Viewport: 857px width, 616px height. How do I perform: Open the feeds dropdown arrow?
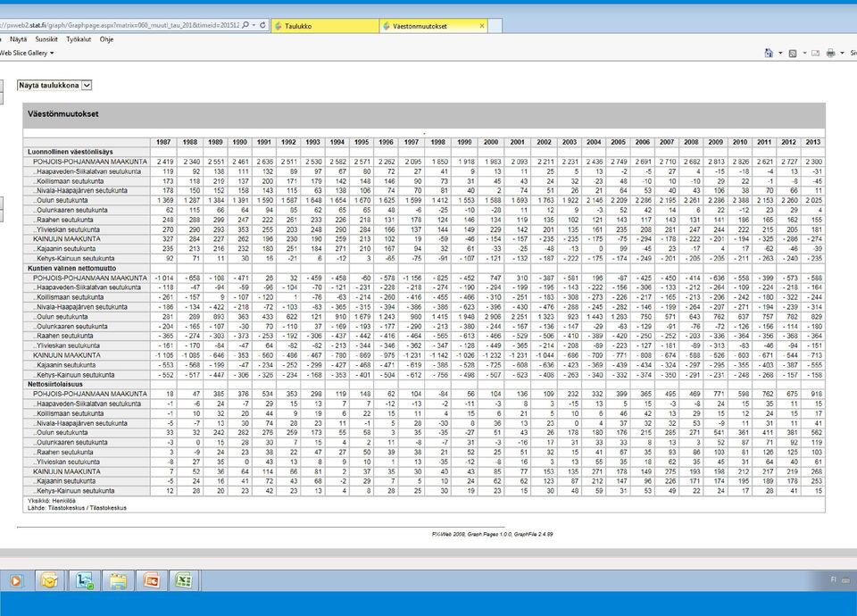(804, 53)
